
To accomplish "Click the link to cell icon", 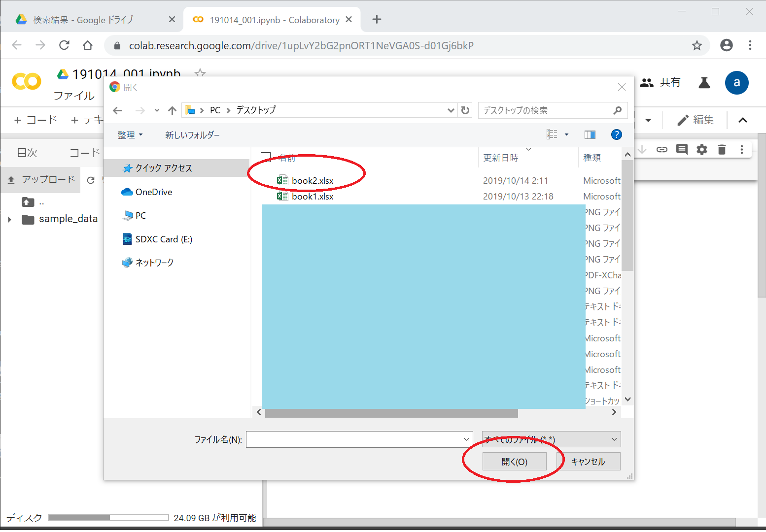I will click(x=662, y=150).
